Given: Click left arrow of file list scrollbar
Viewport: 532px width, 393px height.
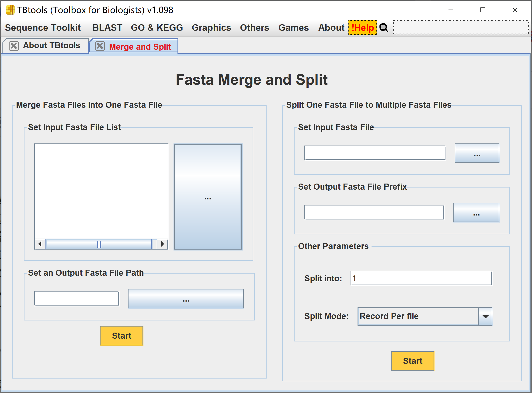Looking at the screenshot, I should point(40,244).
